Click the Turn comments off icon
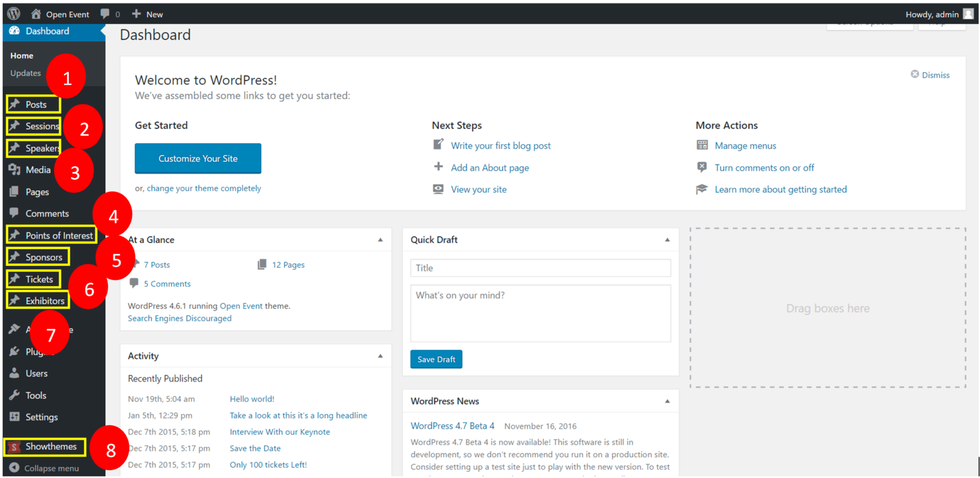Viewport: 980px width, 478px height. 702,167
